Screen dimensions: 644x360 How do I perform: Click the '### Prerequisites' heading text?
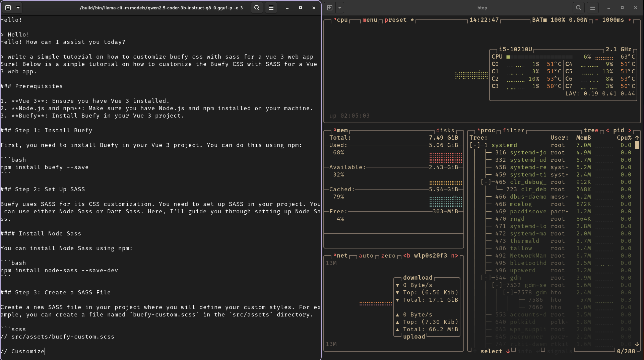pos(31,86)
